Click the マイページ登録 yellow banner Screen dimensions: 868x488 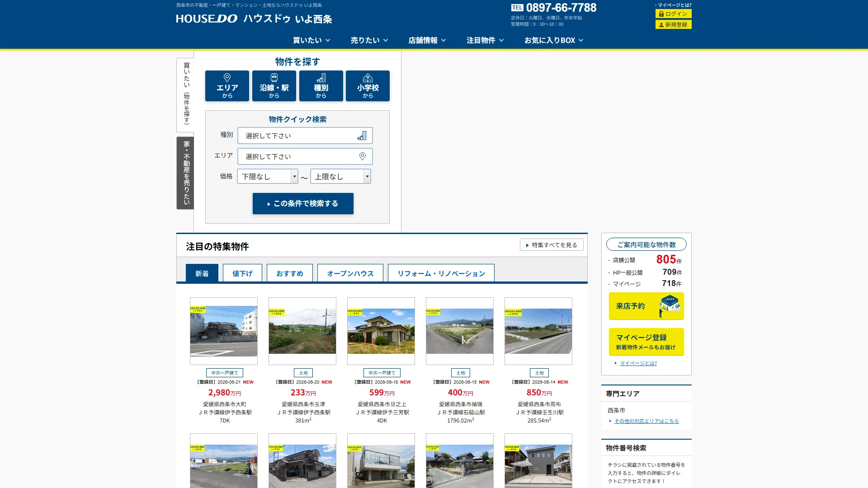(x=646, y=342)
